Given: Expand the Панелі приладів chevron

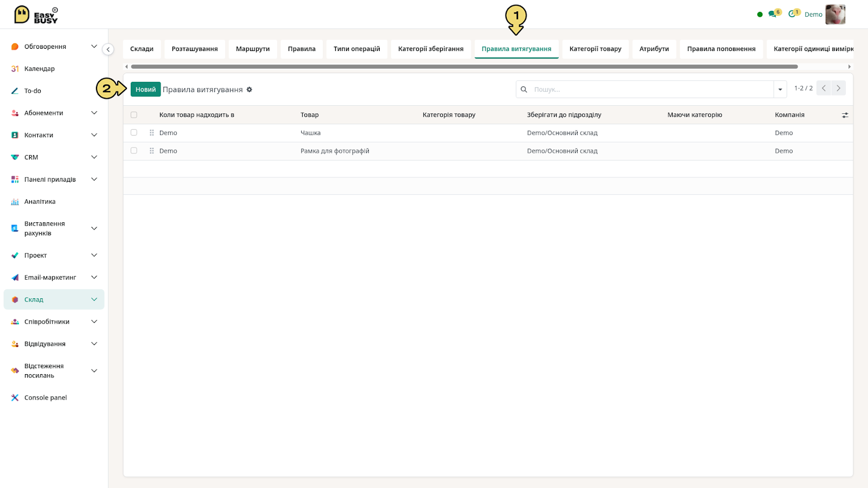Looking at the screenshot, I should (x=94, y=179).
